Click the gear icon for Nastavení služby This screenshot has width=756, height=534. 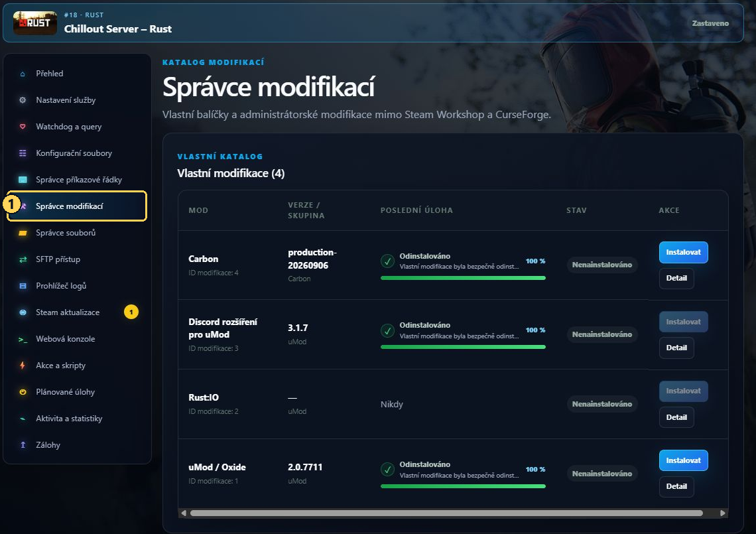[x=22, y=100]
